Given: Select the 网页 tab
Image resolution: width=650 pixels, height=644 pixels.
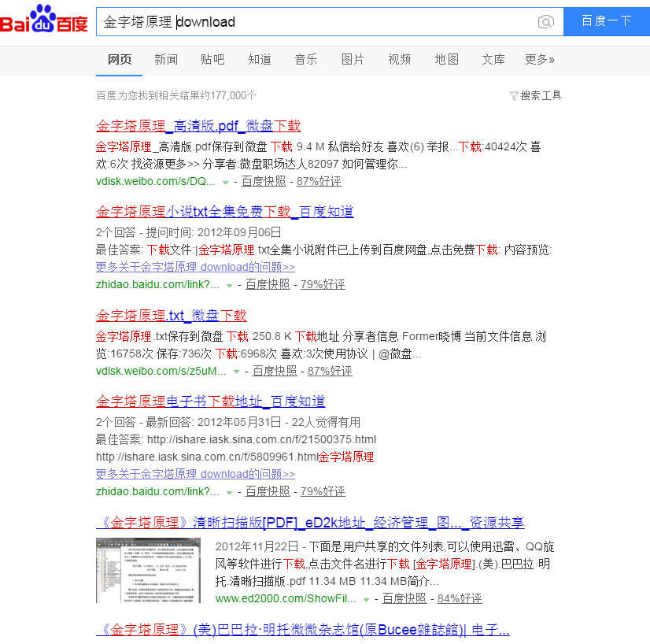Looking at the screenshot, I should (x=120, y=60).
